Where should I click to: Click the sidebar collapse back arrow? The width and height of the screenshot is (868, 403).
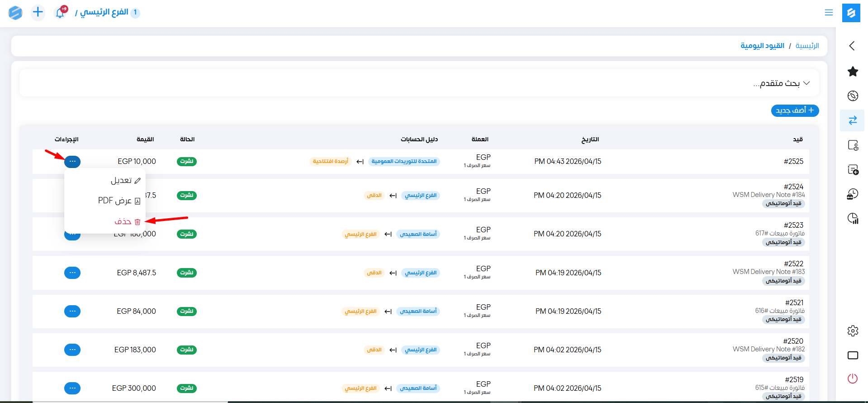(852, 46)
